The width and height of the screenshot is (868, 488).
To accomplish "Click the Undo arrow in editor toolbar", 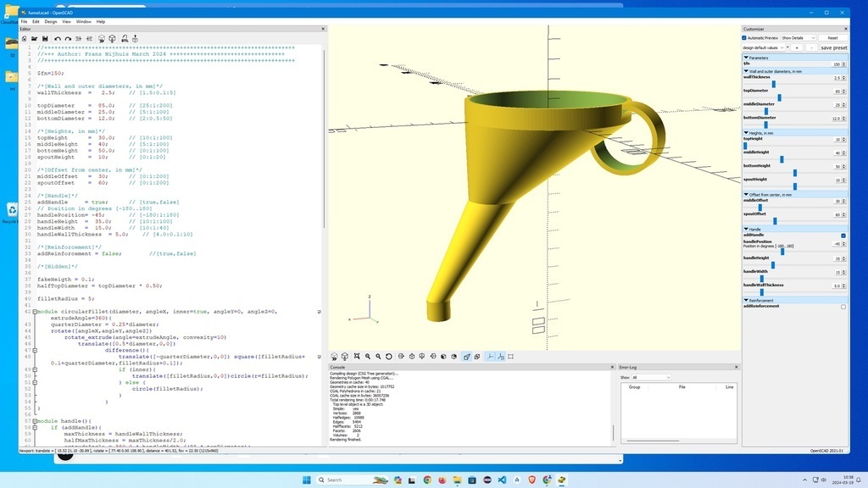I will pos(58,39).
